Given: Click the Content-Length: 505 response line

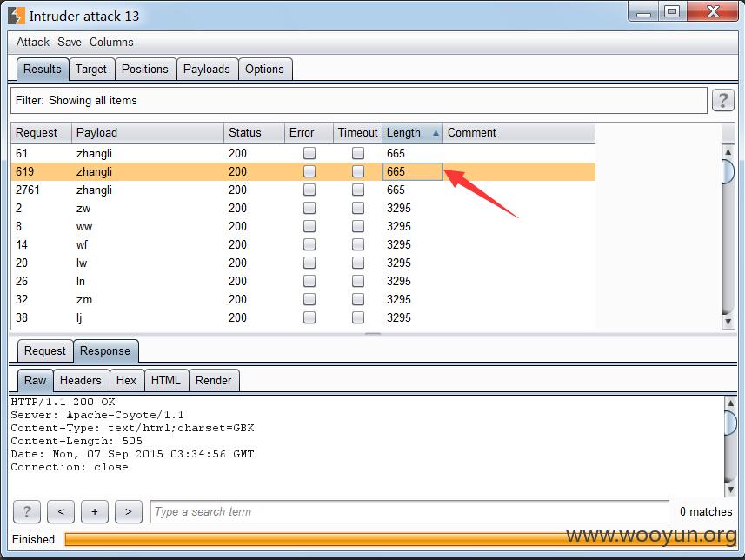Looking at the screenshot, I should click(76, 441).
